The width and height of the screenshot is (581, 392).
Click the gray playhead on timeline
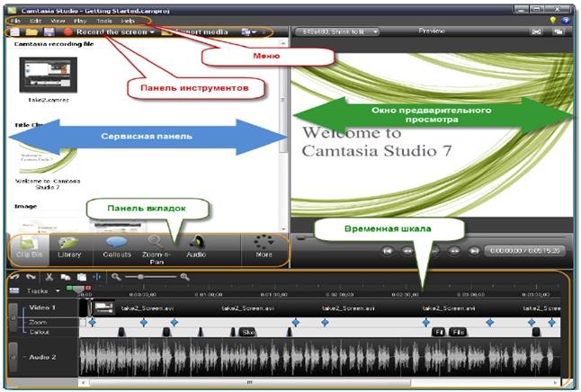pyautogui.click(x=78, y=289)
